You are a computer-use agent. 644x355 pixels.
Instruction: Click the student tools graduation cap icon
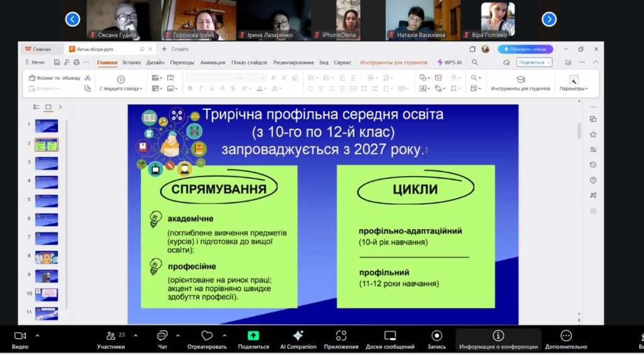point(520,79)
